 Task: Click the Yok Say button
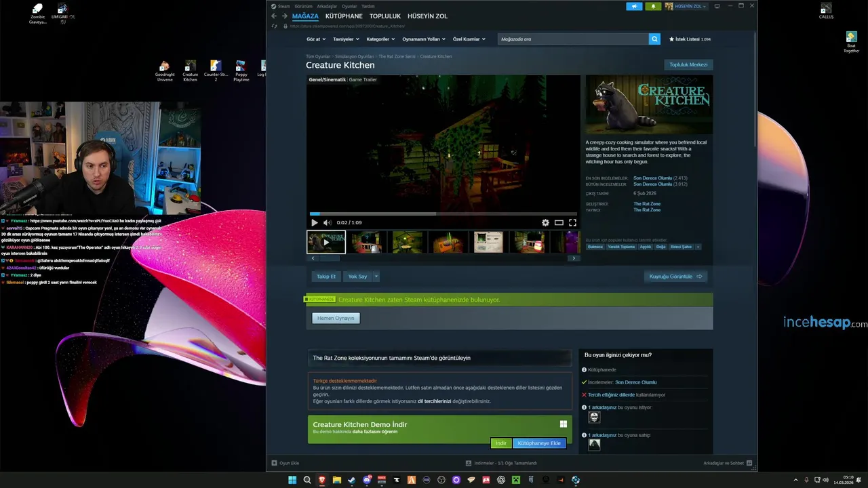tap(357, 277)
